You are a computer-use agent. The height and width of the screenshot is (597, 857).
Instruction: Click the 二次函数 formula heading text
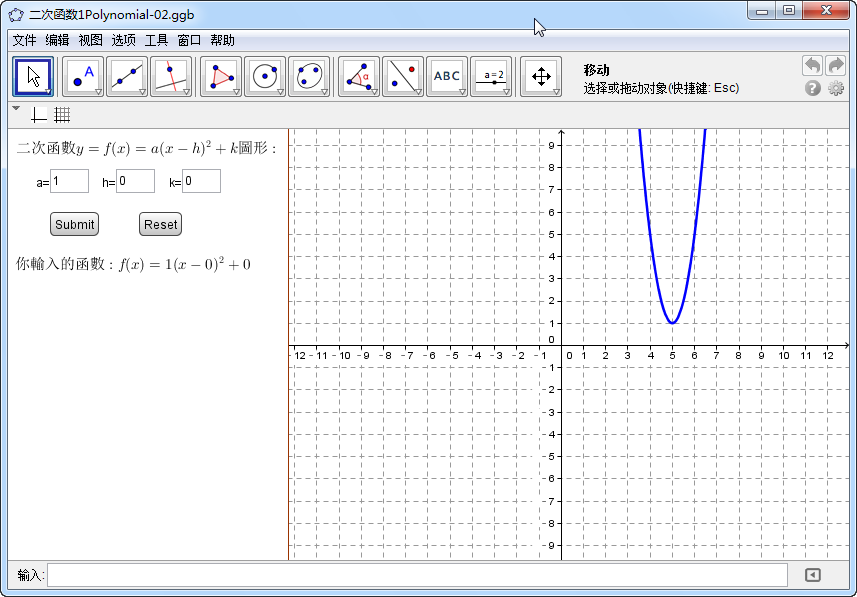pyautogui.click(x=146, y=149)
